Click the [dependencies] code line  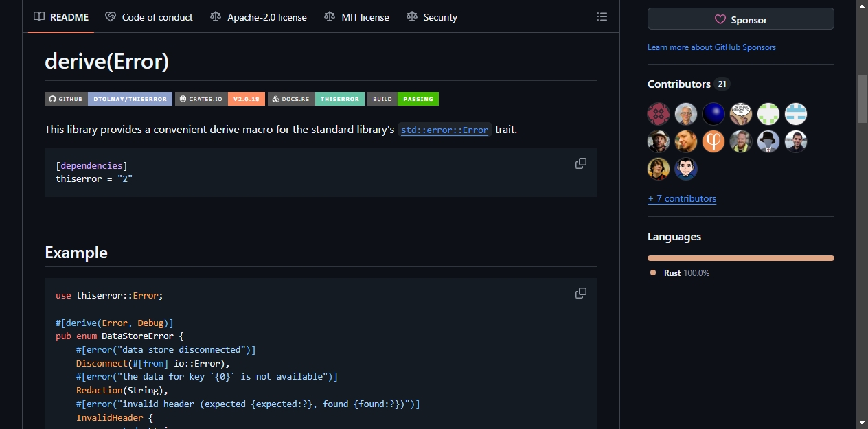click(91, 165)
